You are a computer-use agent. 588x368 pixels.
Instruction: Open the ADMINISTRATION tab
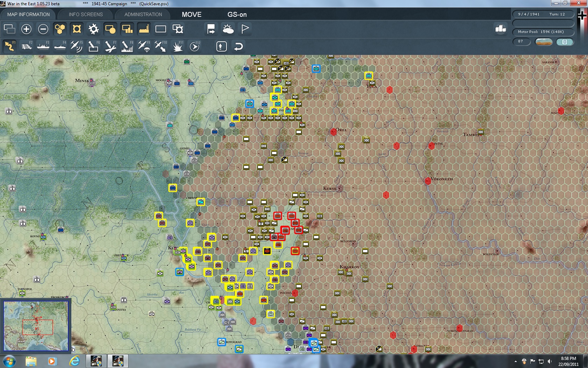tap(143, 14)
